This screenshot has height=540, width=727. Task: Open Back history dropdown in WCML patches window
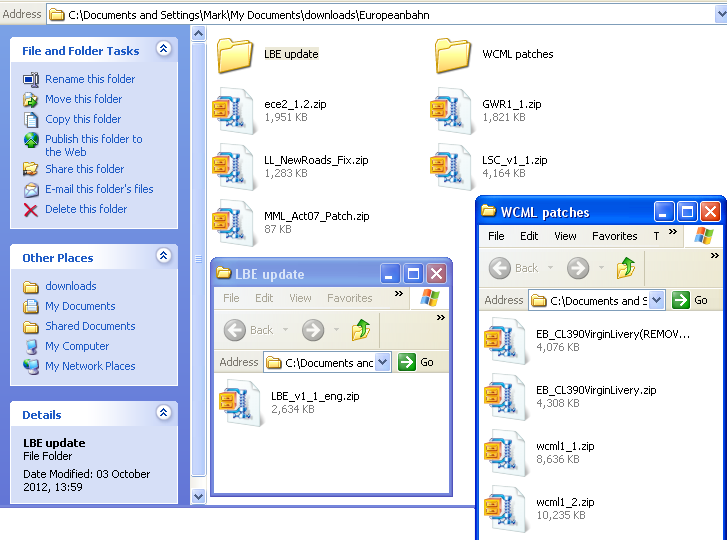click(x=551, y=268)
